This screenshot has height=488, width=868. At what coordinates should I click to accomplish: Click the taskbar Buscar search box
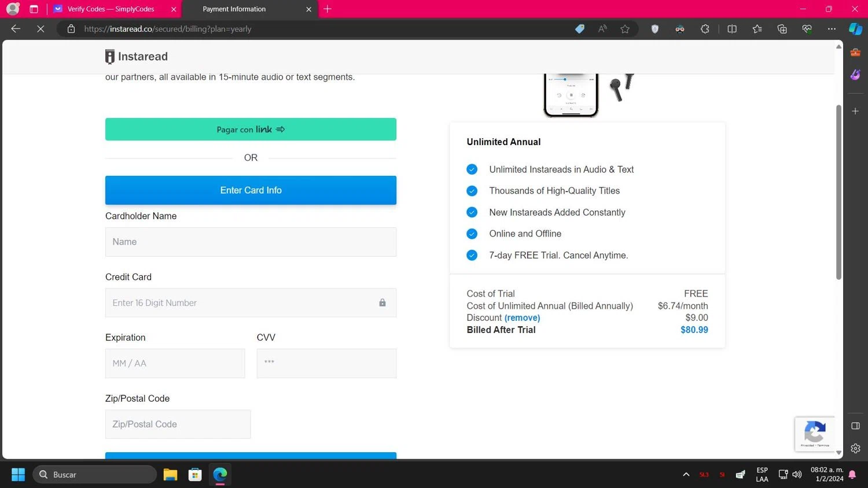95,475
